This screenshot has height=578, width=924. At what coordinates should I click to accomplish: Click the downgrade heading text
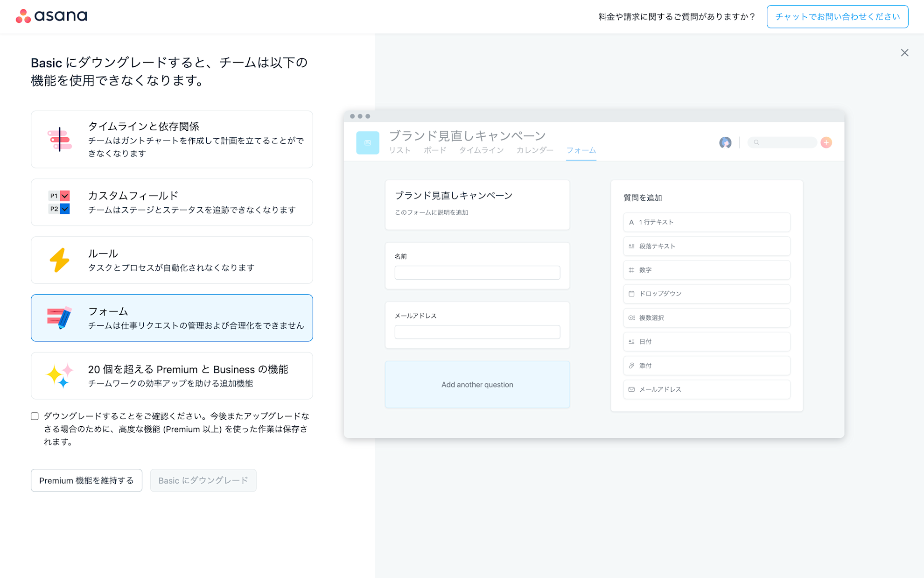click(169, 71)
